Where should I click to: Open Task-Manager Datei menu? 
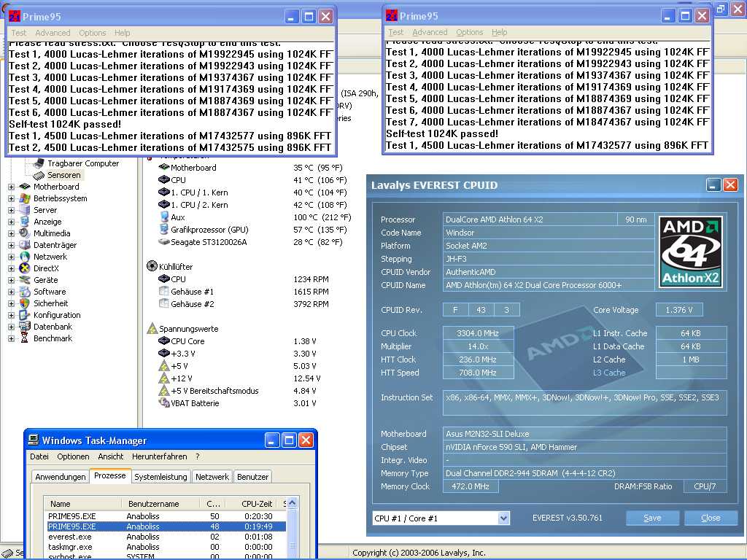pos(39,456)
